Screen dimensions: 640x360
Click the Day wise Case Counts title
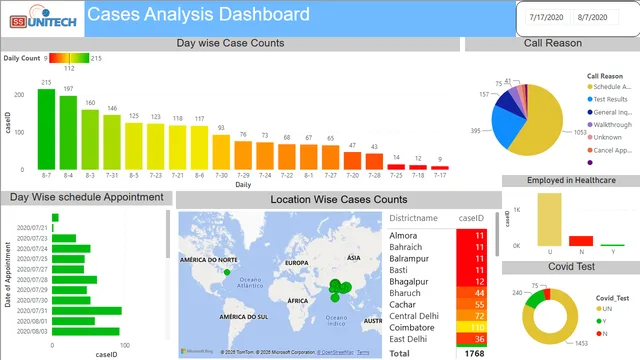(230, 43)
